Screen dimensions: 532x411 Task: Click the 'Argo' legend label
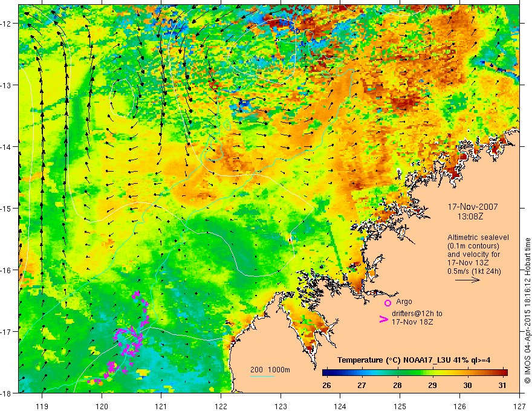pyautogui.click(x=404, y=302)
